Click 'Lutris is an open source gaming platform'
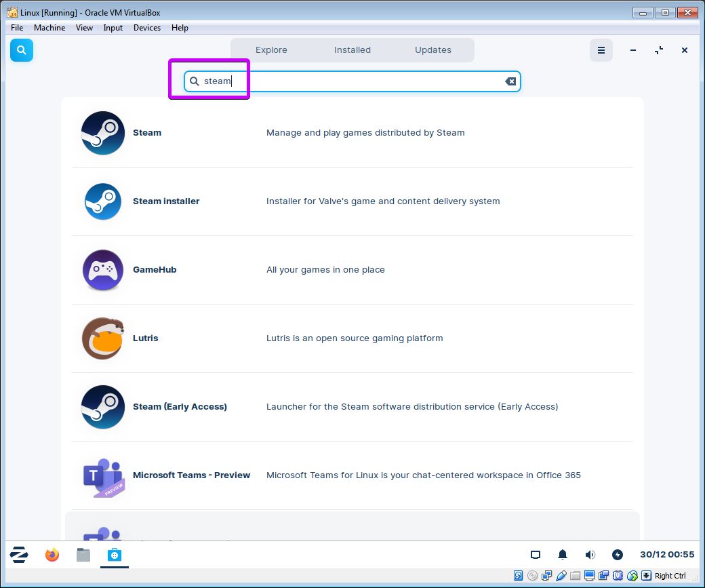 pos(355,338)
